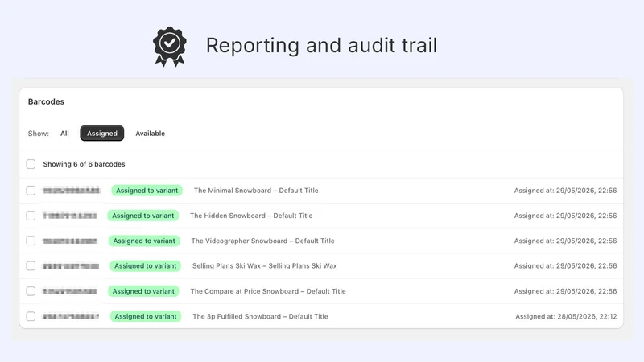Click assigned date of Videographer Snowboard row

[565, 241]
